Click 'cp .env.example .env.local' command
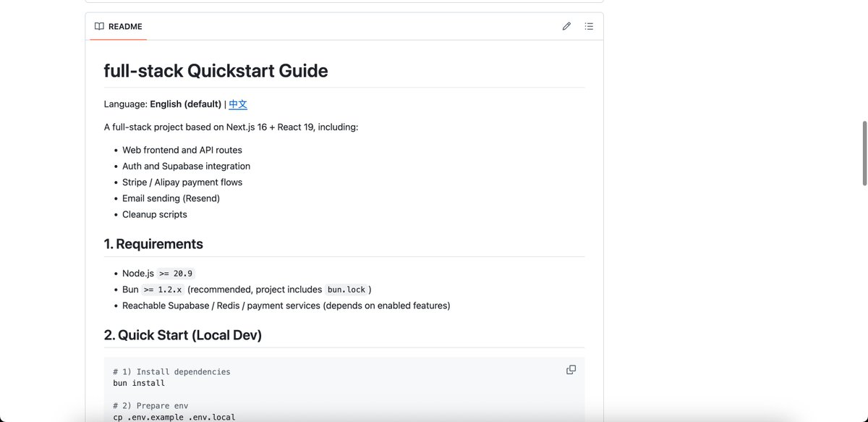Viewport: 868px width, 422px height. coord(174,417)
